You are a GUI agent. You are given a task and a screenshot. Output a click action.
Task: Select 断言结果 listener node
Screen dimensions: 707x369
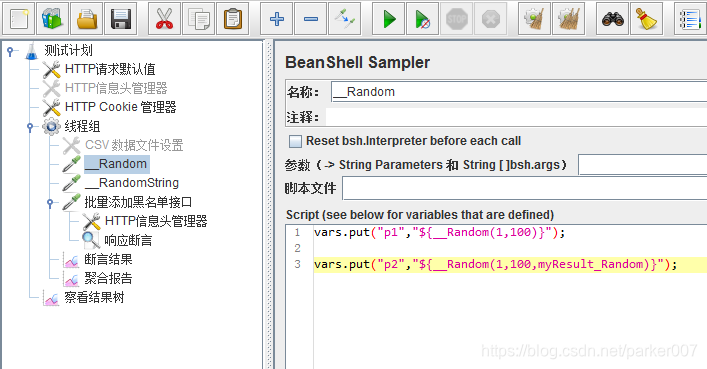point(108,259)
